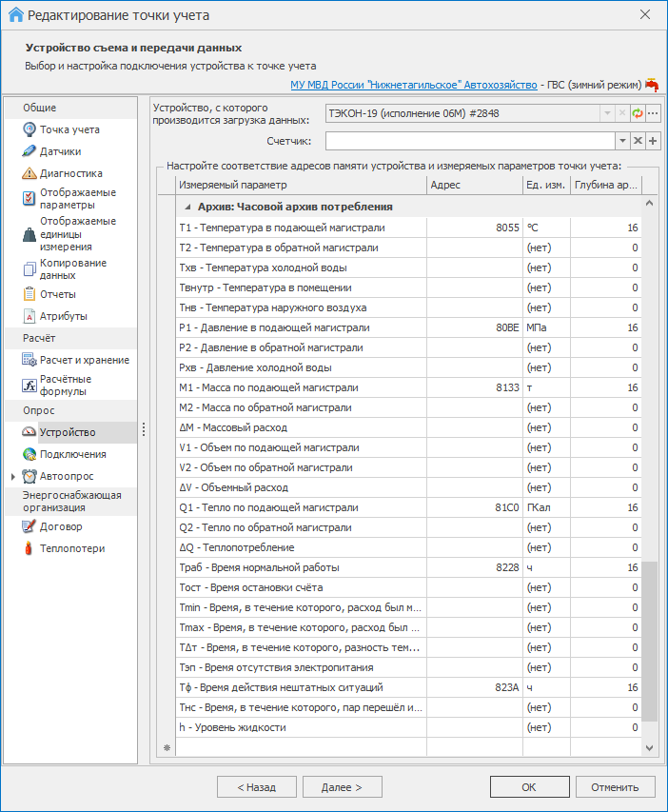Click the Точка учета sidebar icon
Viewport: 668px width, 812px height.
tap(29, 129)
